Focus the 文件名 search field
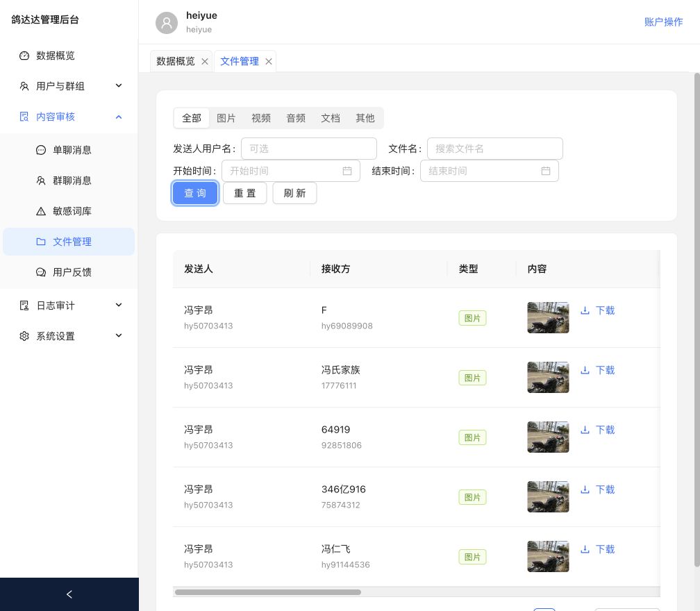The width and height of the screenshot is (700, 611). 494,149
